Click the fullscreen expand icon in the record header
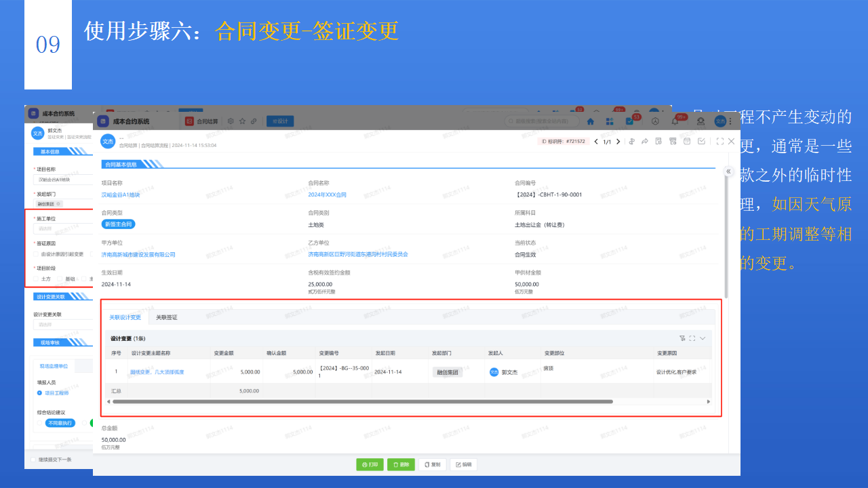Image resolution: width=868 pixels, height=488 pixels. tap(719, 141)
